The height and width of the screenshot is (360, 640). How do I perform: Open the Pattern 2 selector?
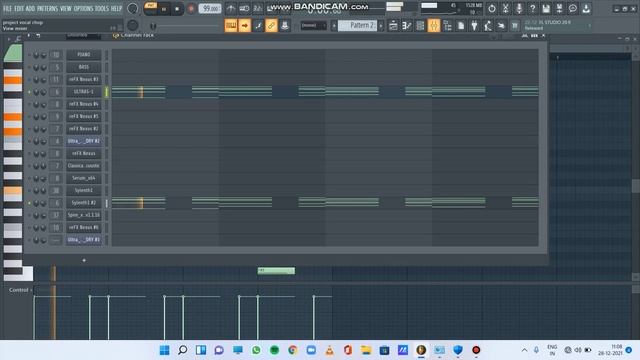(358, 26)
